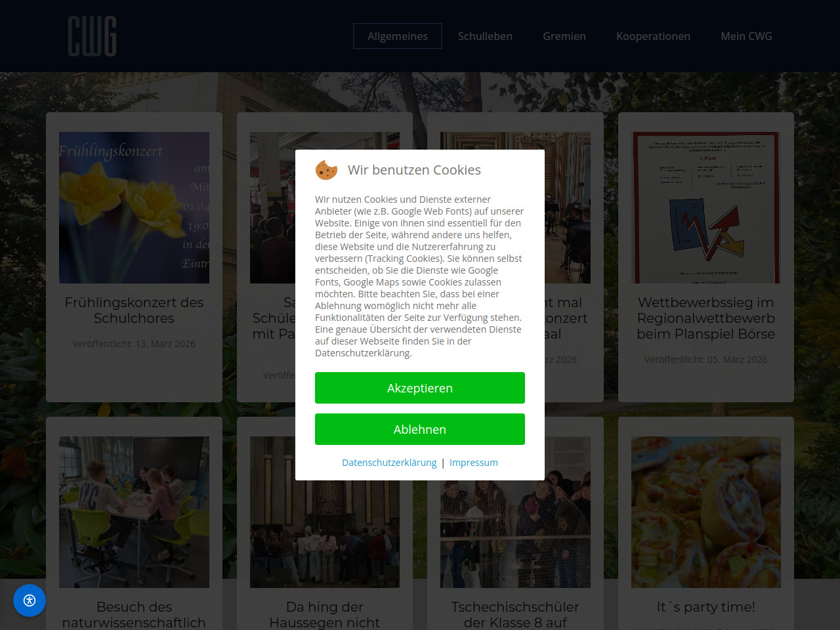840x630 pixels.
Task: Open the Kooperationen menu
Action: [x=653, y=36]
